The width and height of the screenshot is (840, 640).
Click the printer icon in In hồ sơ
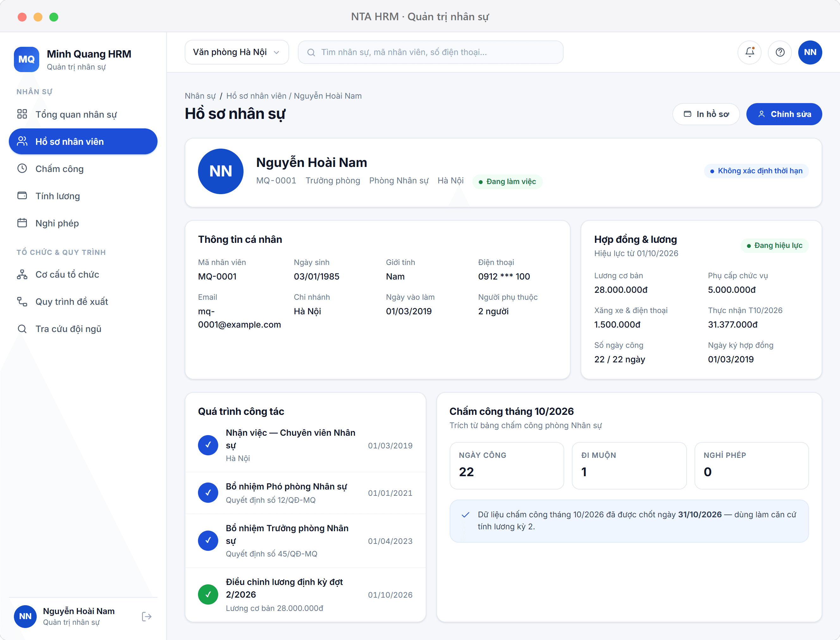pyautogui.click(x=687, y=114)
